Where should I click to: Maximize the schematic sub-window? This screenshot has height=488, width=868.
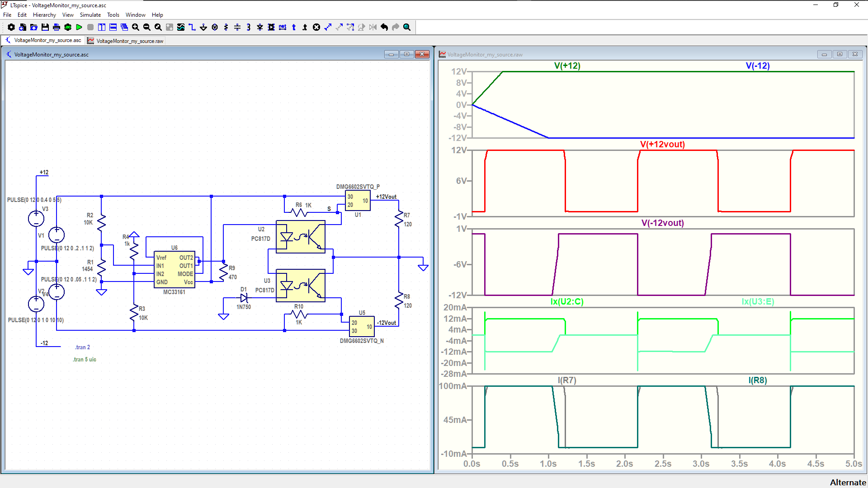(x=406, y=54)
